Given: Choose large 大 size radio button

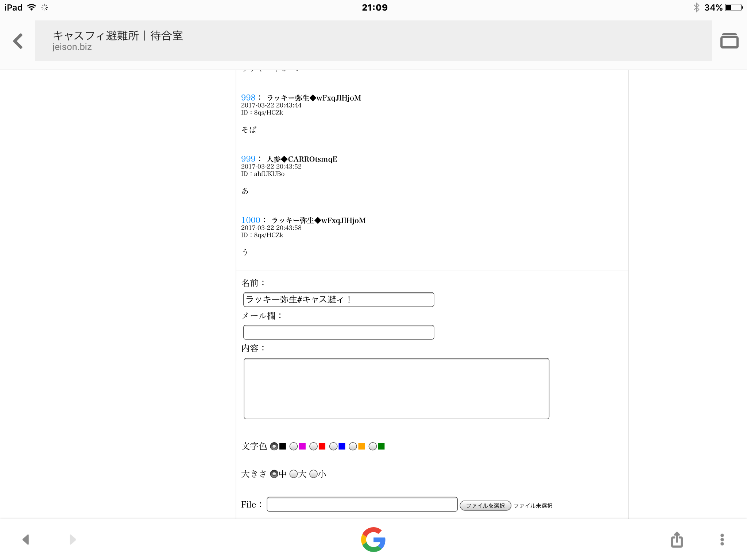Looking at the screenshot, I should (294, 474).
